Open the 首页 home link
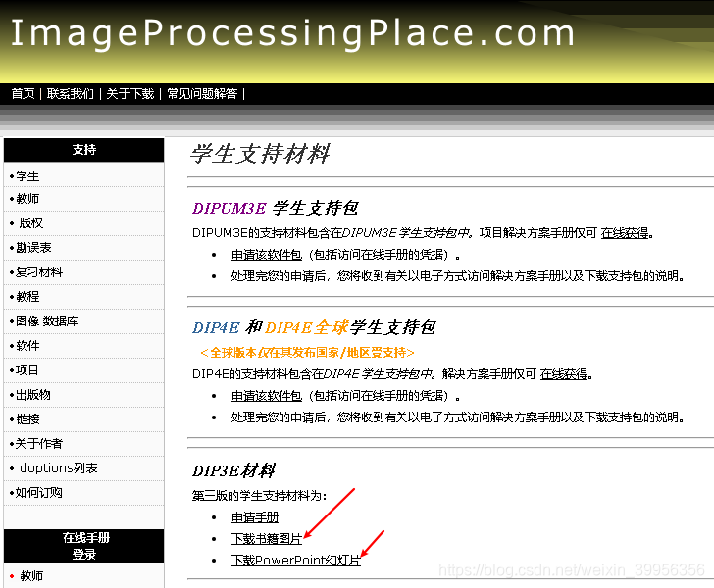 pyautogui.click(x=23, y=94)
